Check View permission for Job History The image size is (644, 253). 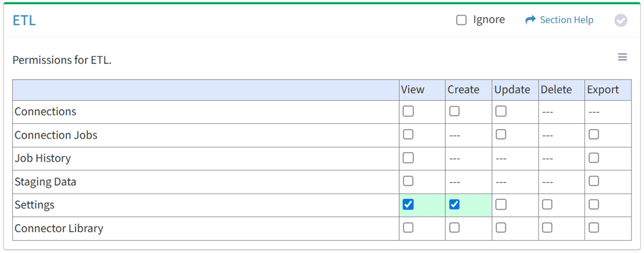click(x=408, y=158)
